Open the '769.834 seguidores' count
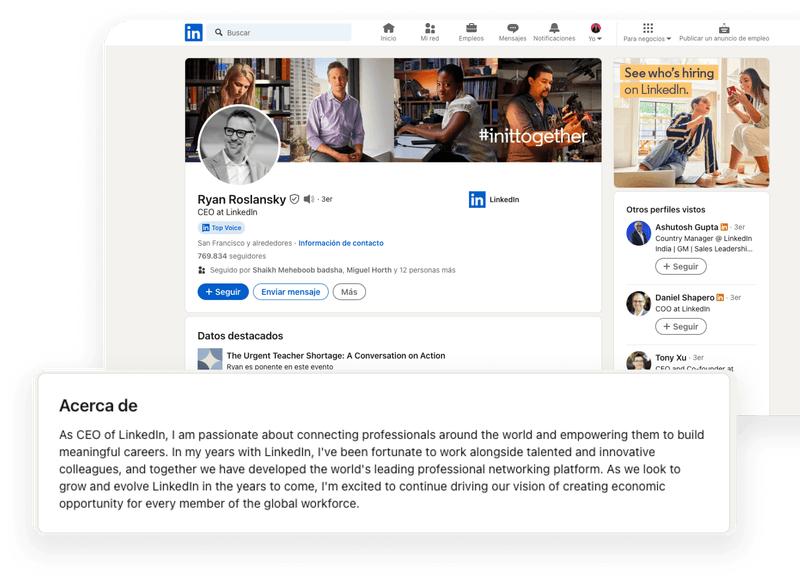The image size is (800, 580). pyautogui.click(x=232, y=256)
